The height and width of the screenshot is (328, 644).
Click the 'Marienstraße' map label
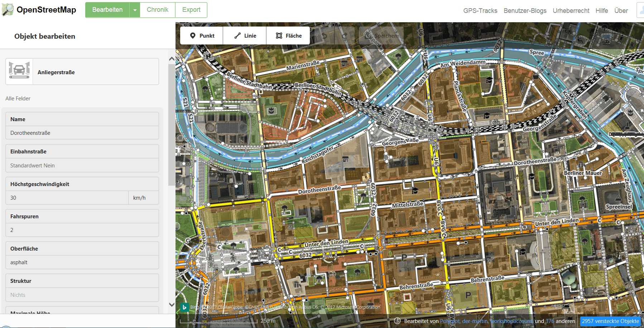pyautogui.click(x=303, y=65)
